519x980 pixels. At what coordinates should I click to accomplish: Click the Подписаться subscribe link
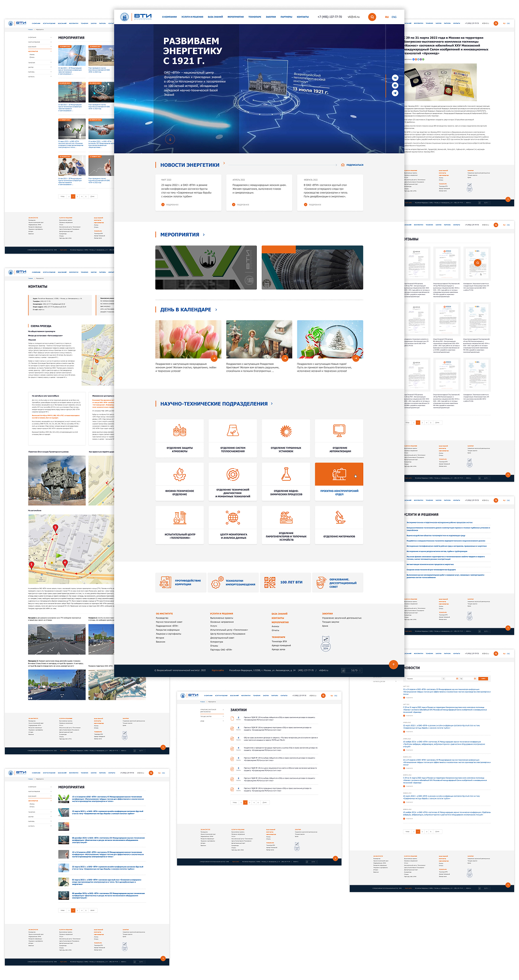354,165
